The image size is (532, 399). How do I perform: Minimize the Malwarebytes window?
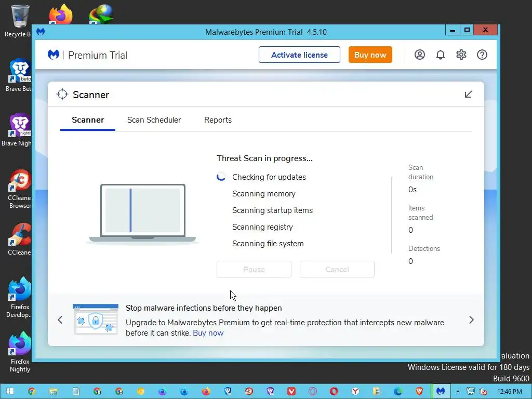coord(453,30)
